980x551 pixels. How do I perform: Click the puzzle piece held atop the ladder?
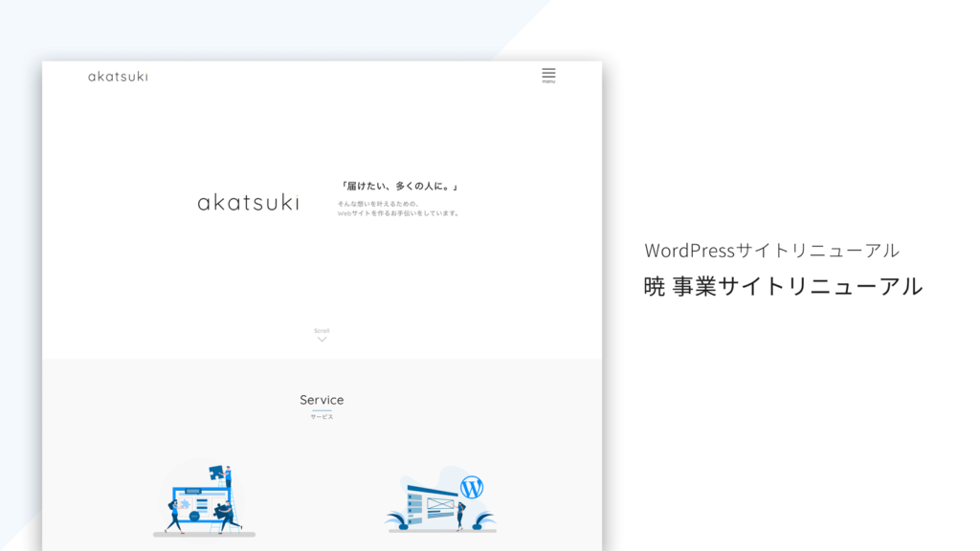pos(216,471)
